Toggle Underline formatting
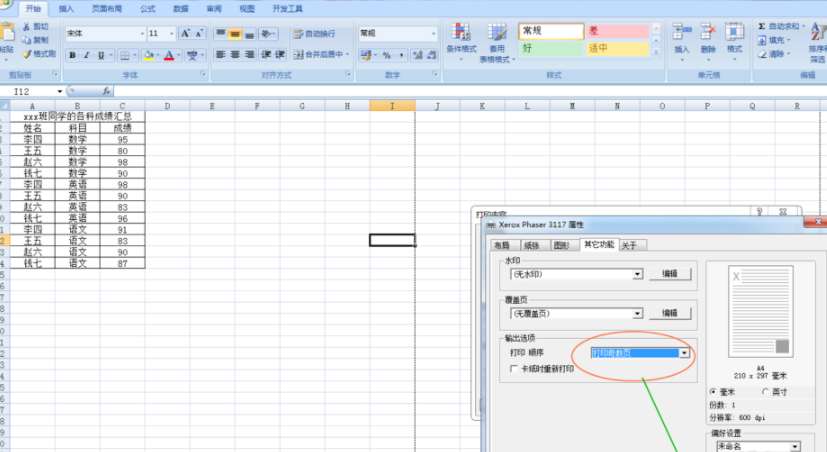The width and height of the screenshot is (827, 452). click(x=101, y=55)
